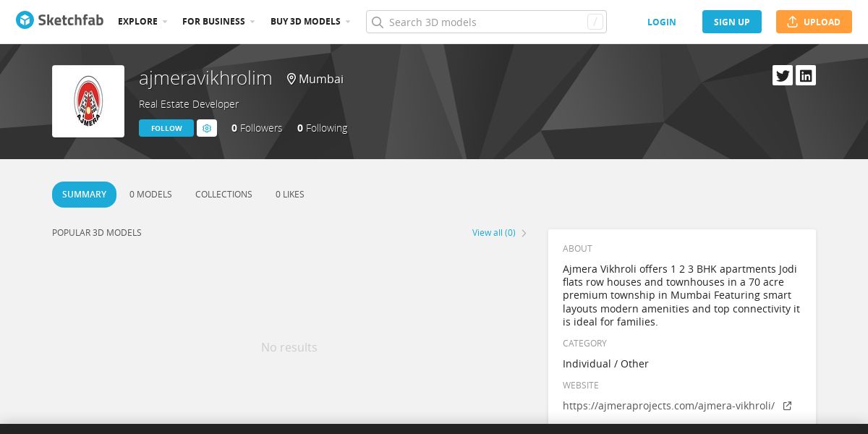Open the 0 Following list
Viewport: 868px width, 434px height.
tap(322, 128)
